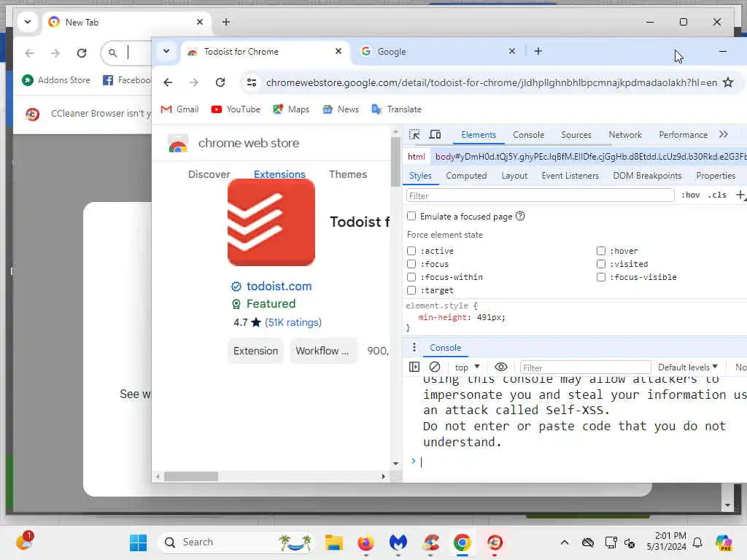
Task: Open the todoist.com publisher link
Action: point(279,286)
